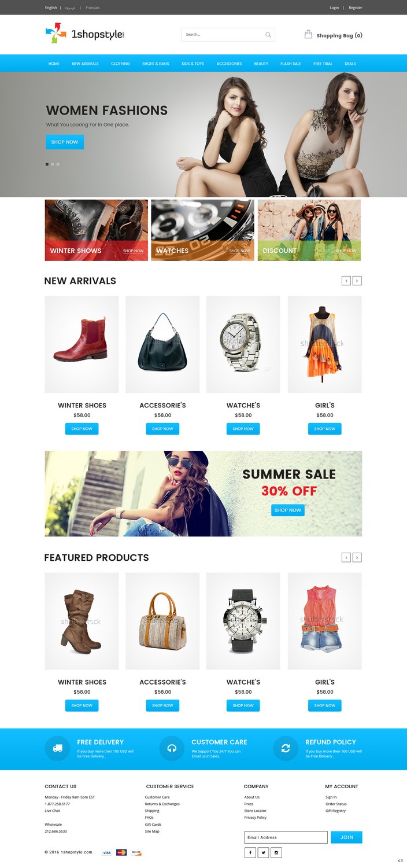Viewport: 407px width, 868px height.
Task: Click the Join newsletter button
Action: [x=346, y=837]
